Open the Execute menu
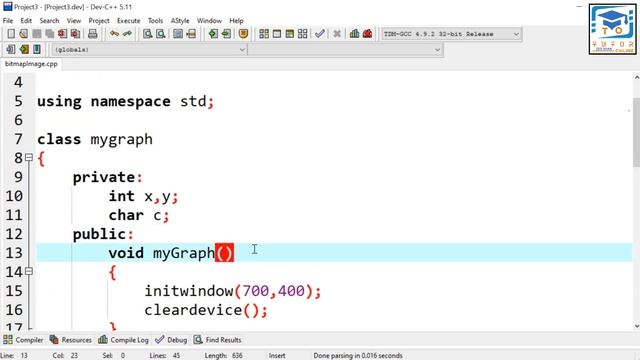Viewport: 640px width, 360px height. pyautogui.click(x=129, y=20)
